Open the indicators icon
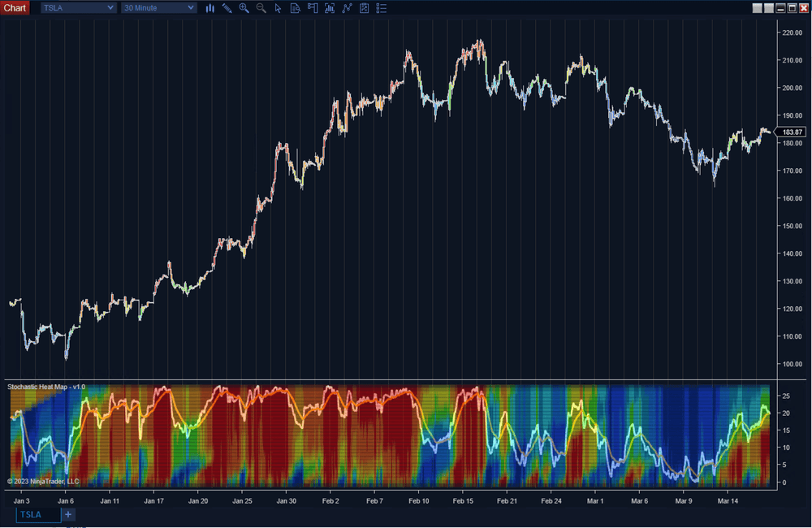Viewport: 812px width, 528px height. click(x=347, y=8)
